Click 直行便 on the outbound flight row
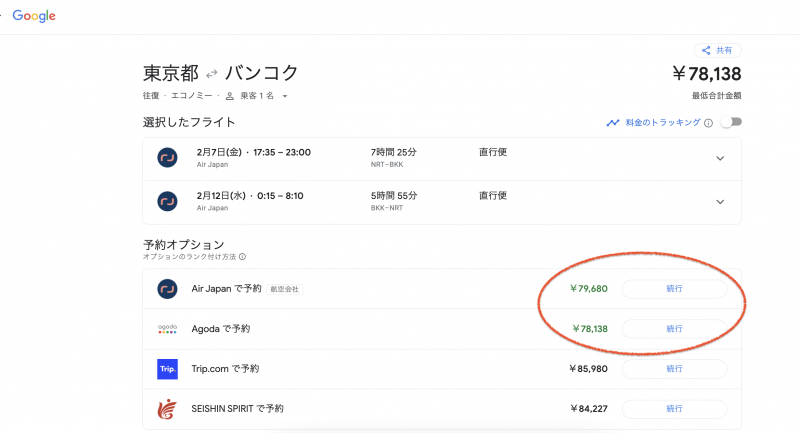800x433 pixels. (x=493, y=152)
